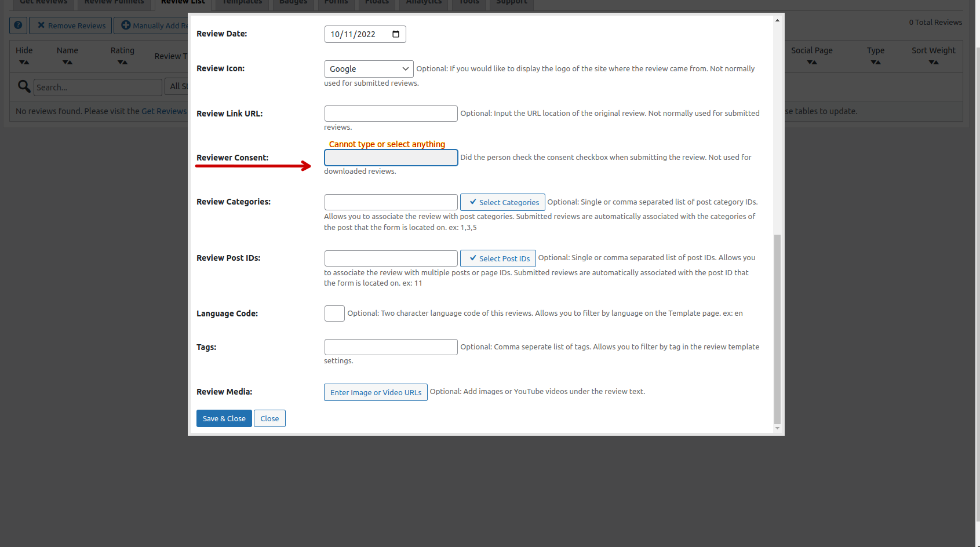This screenshot has width=980, height=547.
Task: Click the '0 Total Reviews' text
Action: point(935,23)
